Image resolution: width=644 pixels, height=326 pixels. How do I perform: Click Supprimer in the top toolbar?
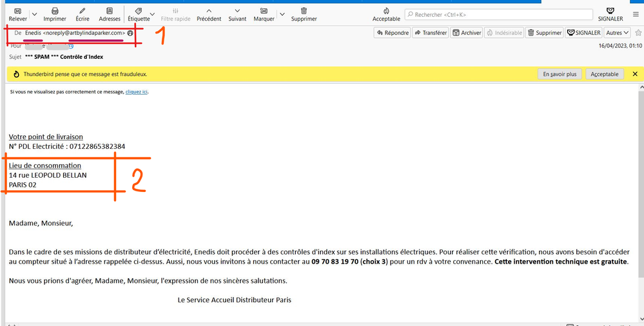click(x=304, y=12)
